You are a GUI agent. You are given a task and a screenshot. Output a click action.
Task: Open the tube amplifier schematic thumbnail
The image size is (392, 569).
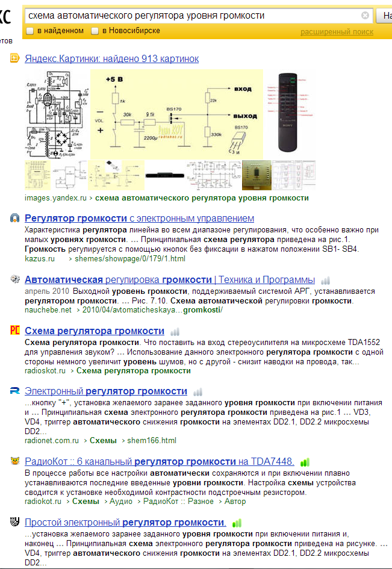tap(57, 114)
